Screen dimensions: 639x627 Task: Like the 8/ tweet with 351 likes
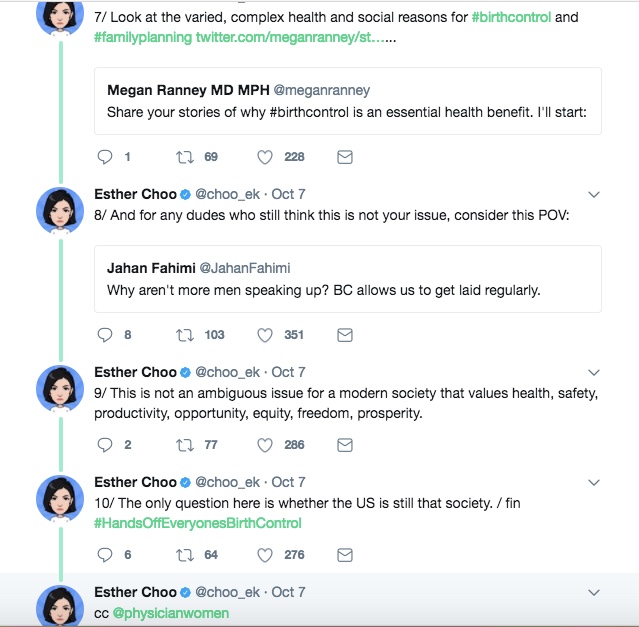pos(265,335)
